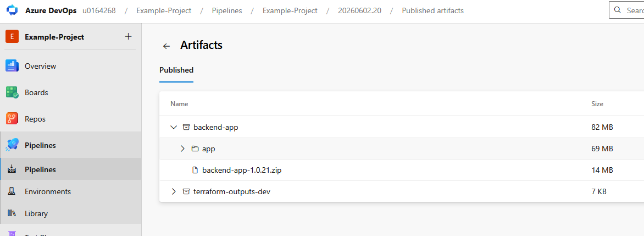This screenshot has width=644, height=236.
Task: Click the 82 MB size value
Action: tap(602, 128)
